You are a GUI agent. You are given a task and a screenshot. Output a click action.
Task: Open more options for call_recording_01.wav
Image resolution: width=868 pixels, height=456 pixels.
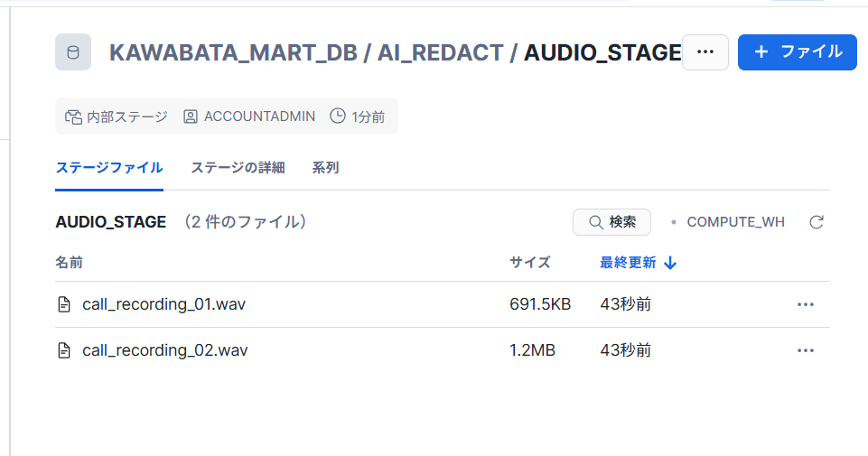tap(806, 304)
